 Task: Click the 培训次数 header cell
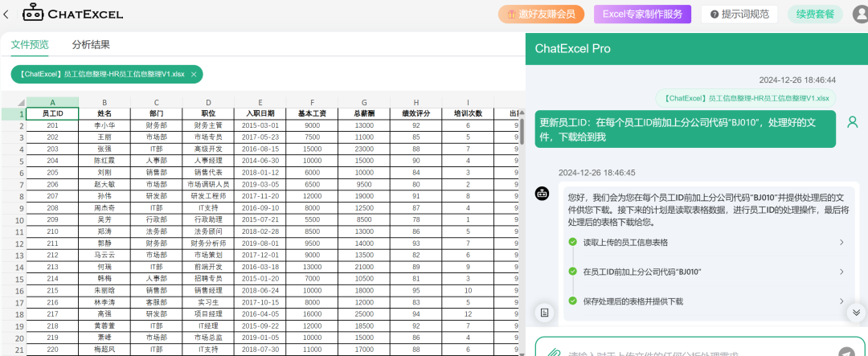(469, 114)
